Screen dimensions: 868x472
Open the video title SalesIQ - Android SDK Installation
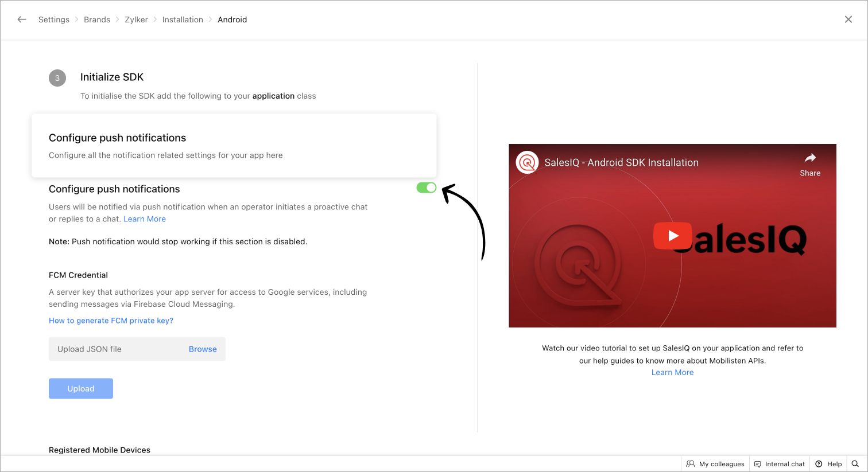click(x=622, y=163)
